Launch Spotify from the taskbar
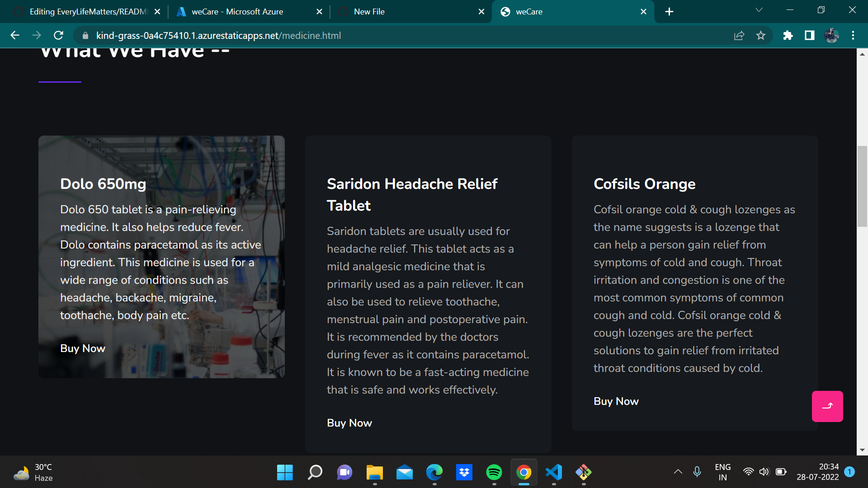The image size is (868, 488). tap(494, 472)
